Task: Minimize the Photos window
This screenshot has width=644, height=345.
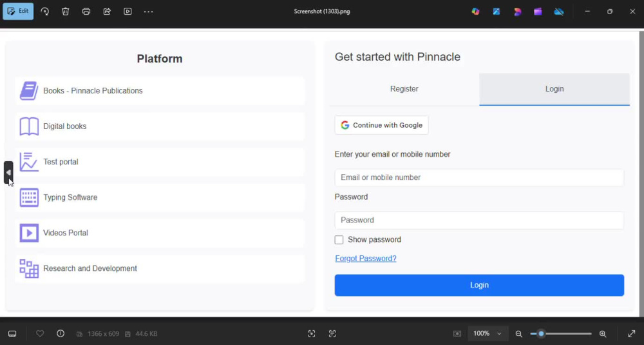Action: pyautogui.click(x=587, y=12)
